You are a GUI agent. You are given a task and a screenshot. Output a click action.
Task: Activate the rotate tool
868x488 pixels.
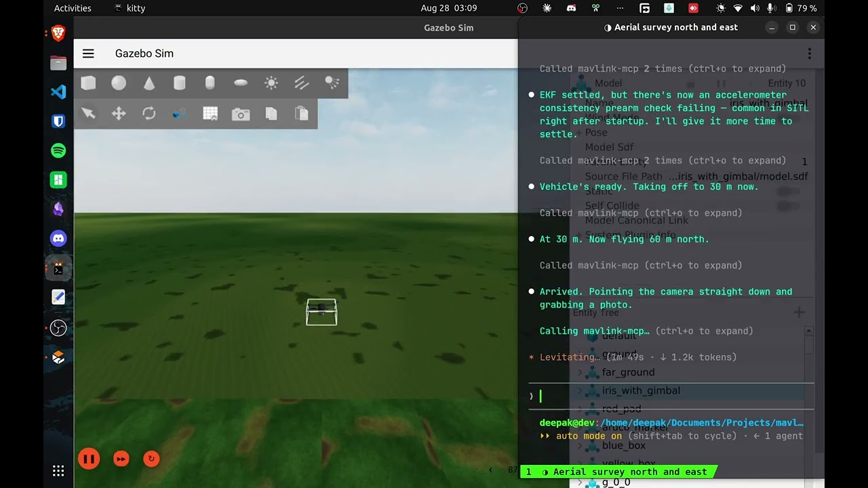pyautogui.click(x=149, y=113)
